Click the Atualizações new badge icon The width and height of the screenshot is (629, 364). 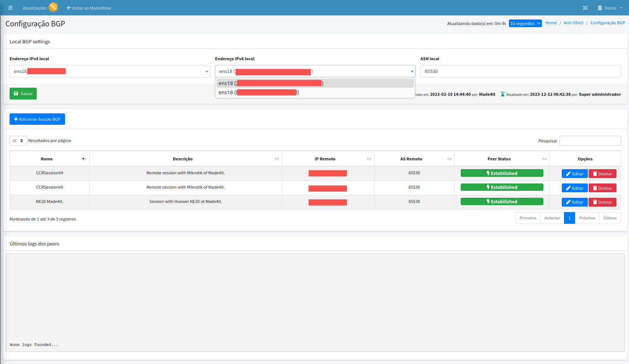pyautogui.click(x=53, y=7)
